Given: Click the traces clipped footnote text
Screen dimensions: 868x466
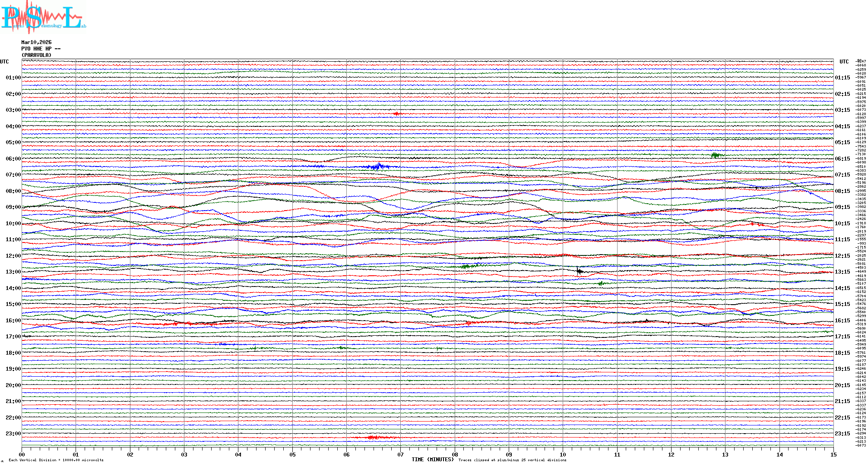Looking at the screenshot, I should (512, 460).
